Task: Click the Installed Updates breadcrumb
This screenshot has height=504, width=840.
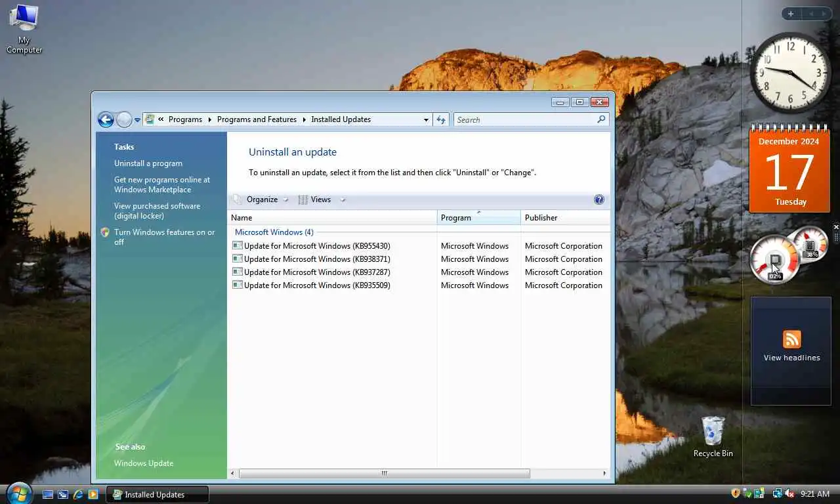Action: (x=341, y=119)
